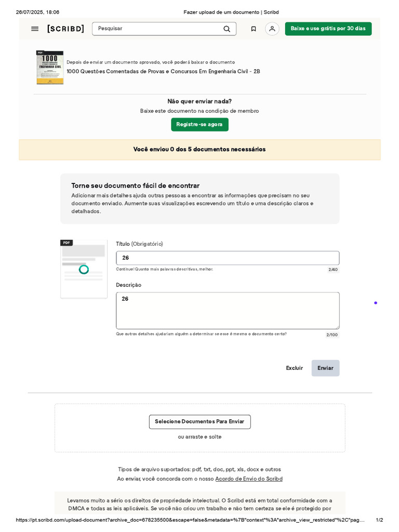Click the PDF upload thumbnail preview
Image resolution: width=399 pixels, height=532 pixels.
pos(84,269)
